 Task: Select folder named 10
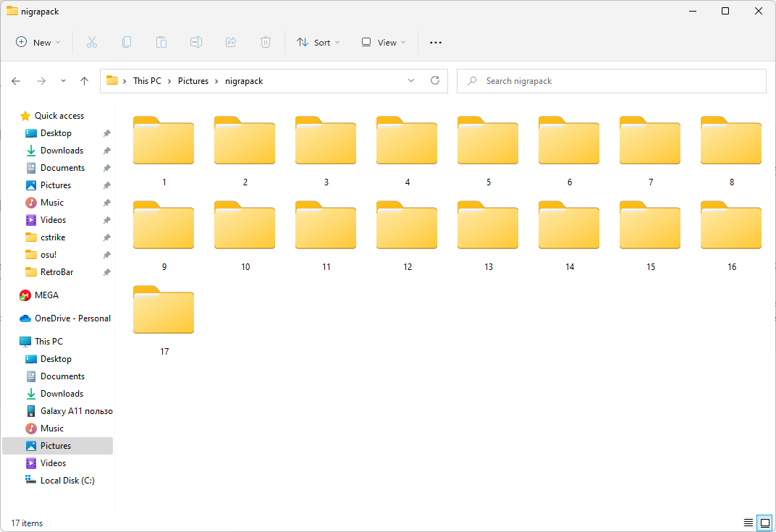click(245, 235)
